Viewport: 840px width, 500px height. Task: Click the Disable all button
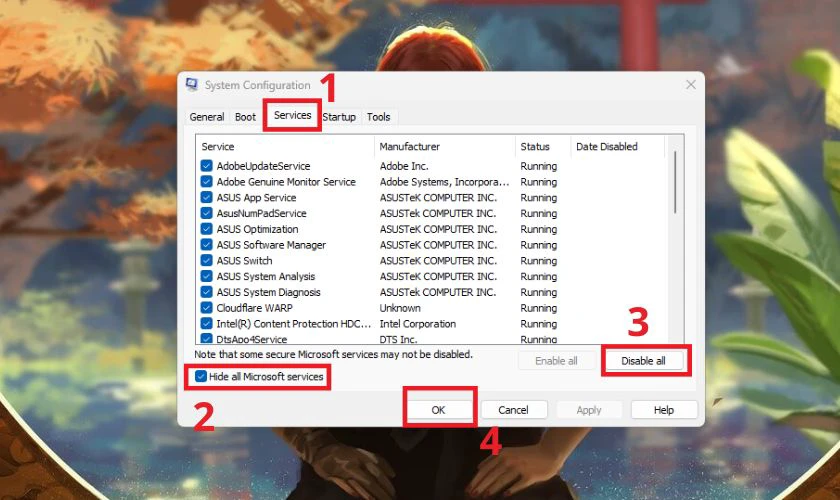[x=643, y=361]
